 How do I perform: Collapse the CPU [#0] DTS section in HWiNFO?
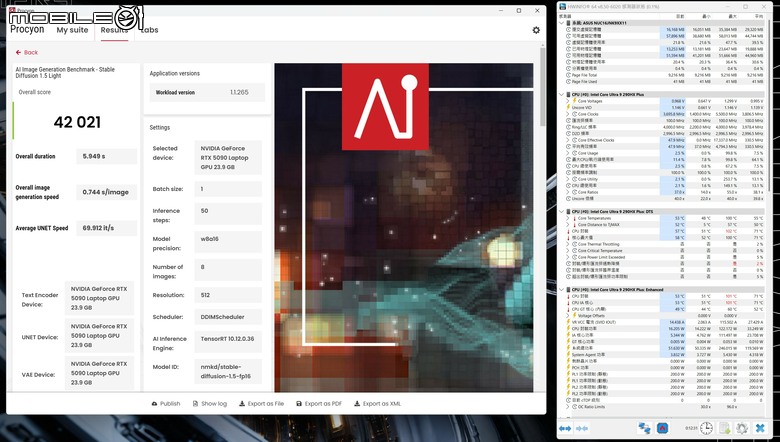(562, 212)
